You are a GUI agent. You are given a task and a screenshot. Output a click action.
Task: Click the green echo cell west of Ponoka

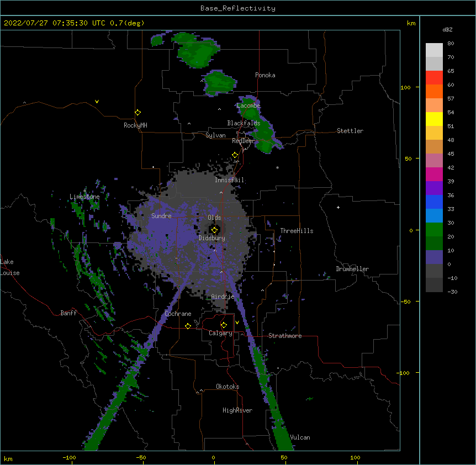point(220,82)
